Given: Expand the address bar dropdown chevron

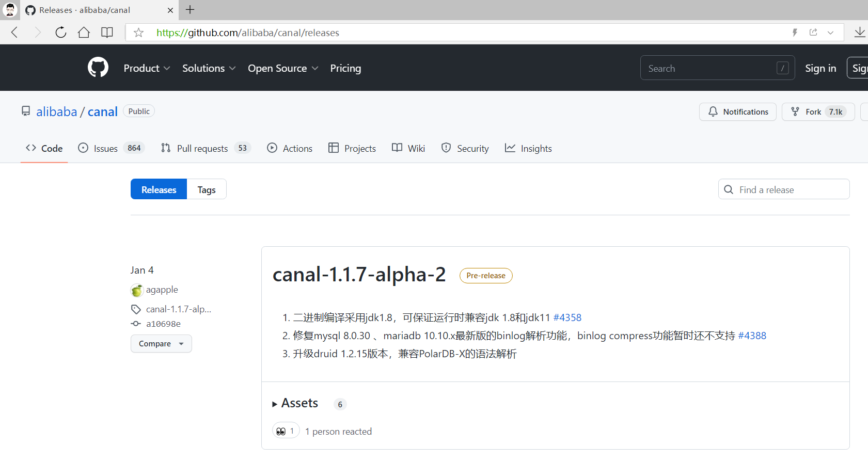Looking at the screenshot, I should pyautogui.click(x=830, y=33).
